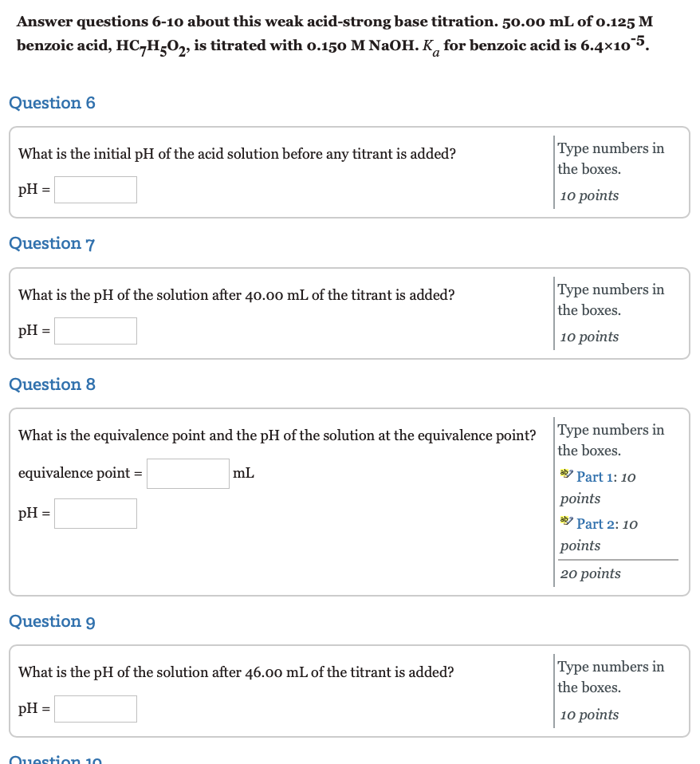Select the partially visible Question 10 heading
The height and width of the screenshot is (764, 700).
click(53, 758)
